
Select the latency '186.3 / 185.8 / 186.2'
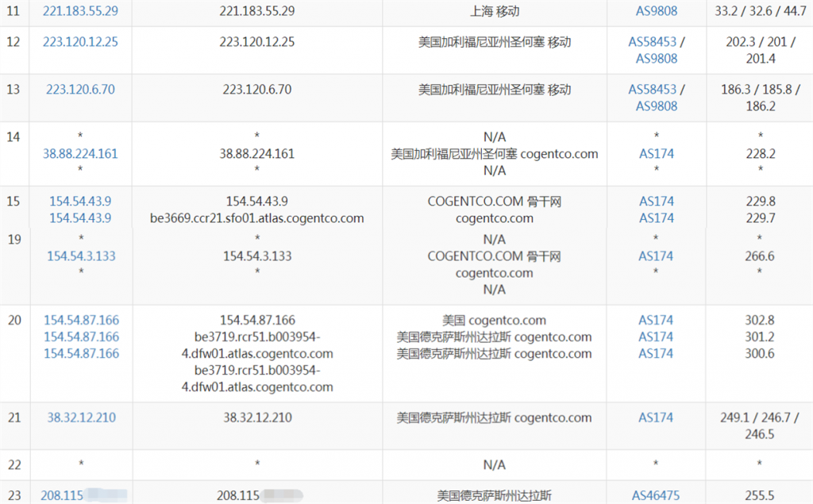click(761, 98)
